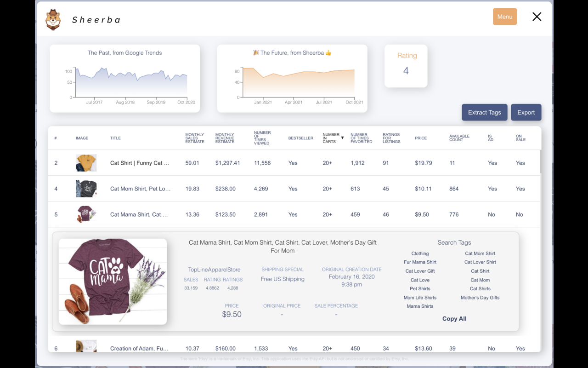View the large Cat Mama shirt product image
Image resolution: width=588 pixels, height=368 pixels.
tap(113, 282)
